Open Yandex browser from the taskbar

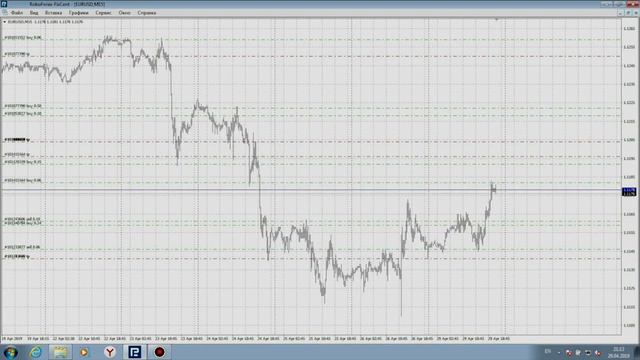(x=110, y=352)
